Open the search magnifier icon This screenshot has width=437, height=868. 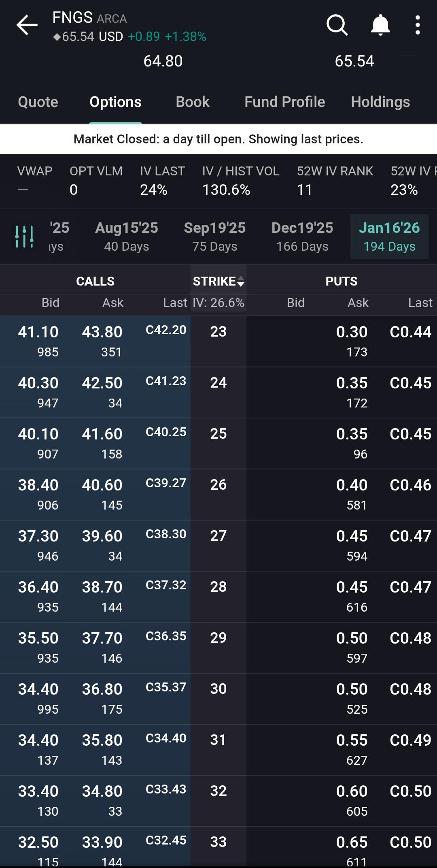click(x=337, y=25)
